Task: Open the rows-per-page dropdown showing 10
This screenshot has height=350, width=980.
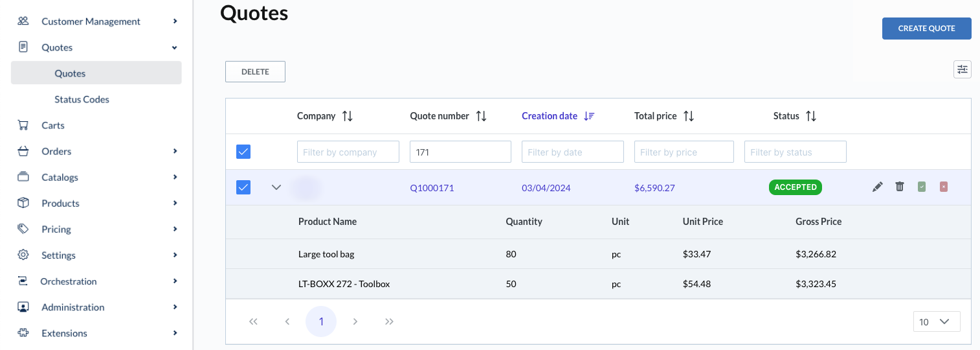Action: pyautogui.click(x=936, y=321)
